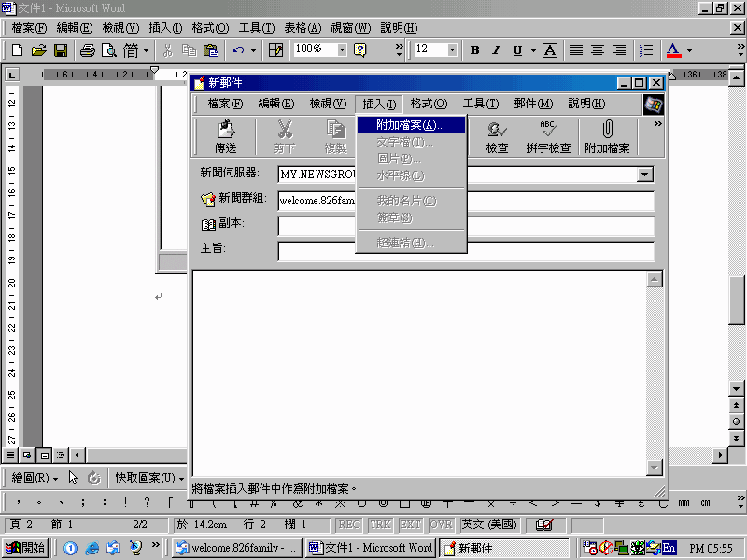Create a new blank Word document
Viewport: 747px width, 560px height.
17,50
